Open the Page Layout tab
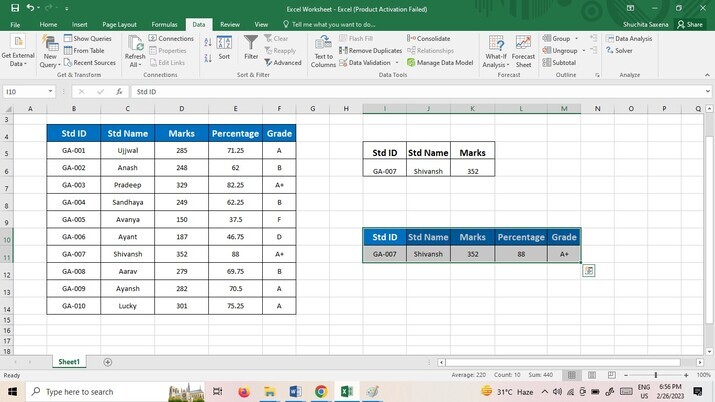 tap(119, 25)
